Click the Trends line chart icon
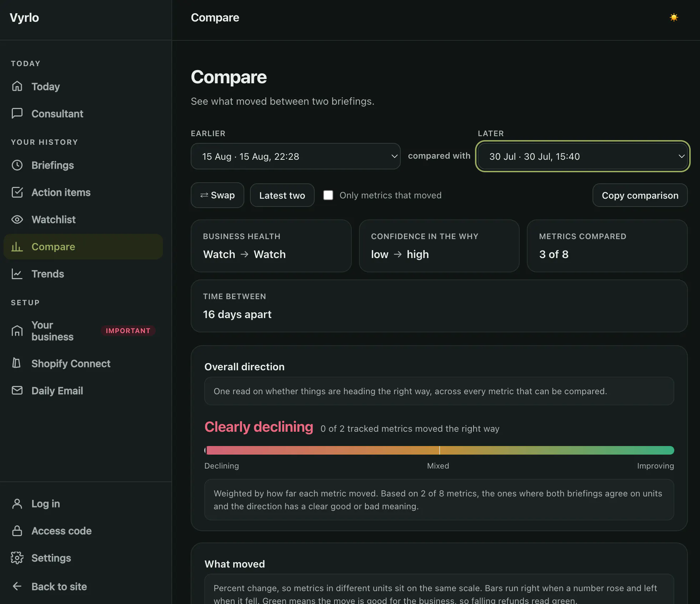Screen dimensions: 700x604 pyautogui.click(x=17, y=274)
